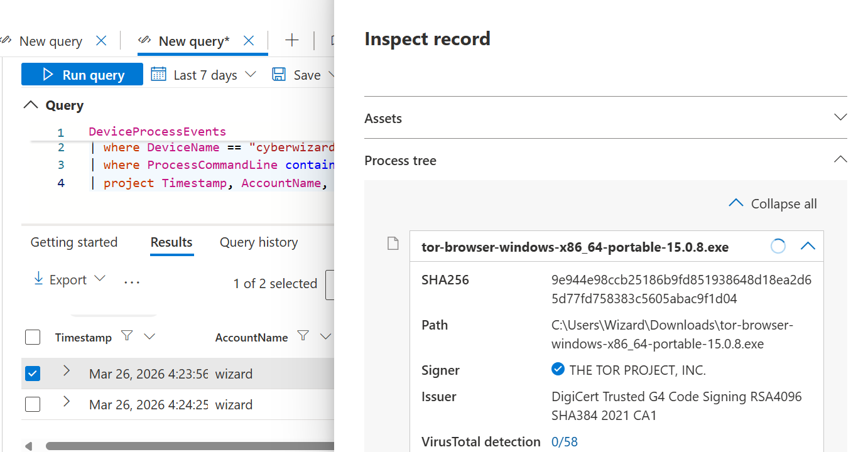Image resolution: width=868 pixels, height=452 pixels.
Task: Click the Save floppy disk icon
Action: (279, 75)
